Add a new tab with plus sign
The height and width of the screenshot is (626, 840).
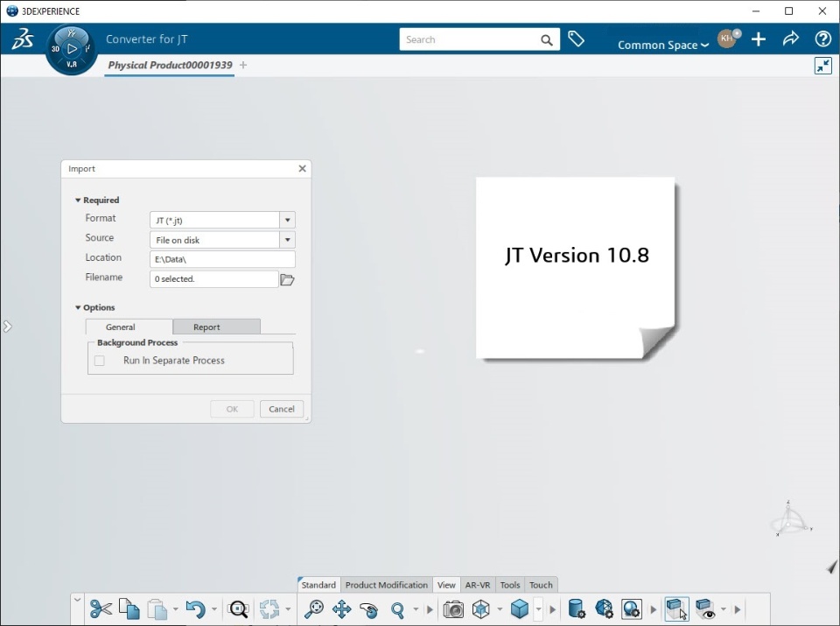click(x=243, y=65)
